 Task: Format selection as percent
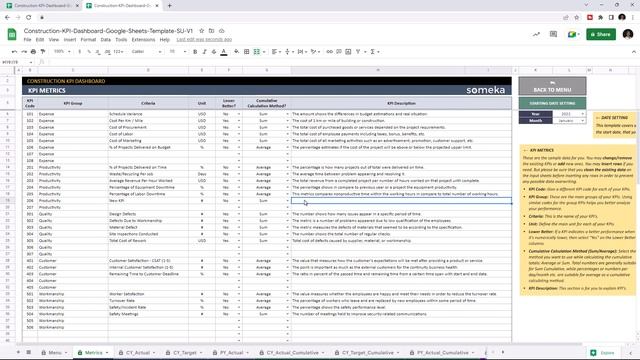(x=89, y=52)
